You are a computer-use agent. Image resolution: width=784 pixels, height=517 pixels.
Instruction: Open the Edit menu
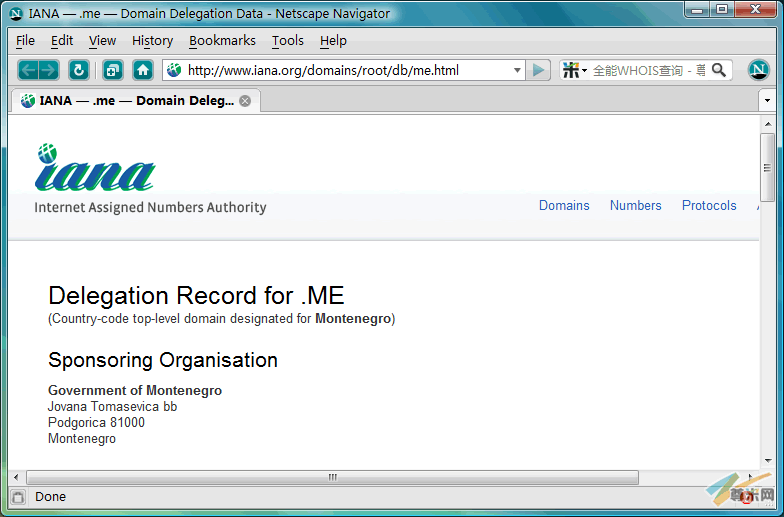pos(62,40)
